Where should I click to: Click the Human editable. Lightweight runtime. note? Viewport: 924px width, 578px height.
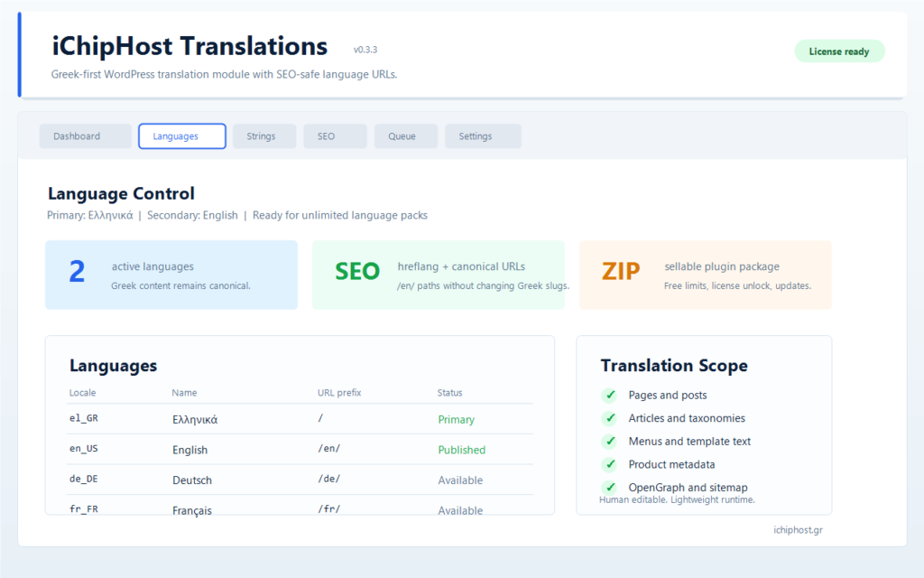pos(677,499)
